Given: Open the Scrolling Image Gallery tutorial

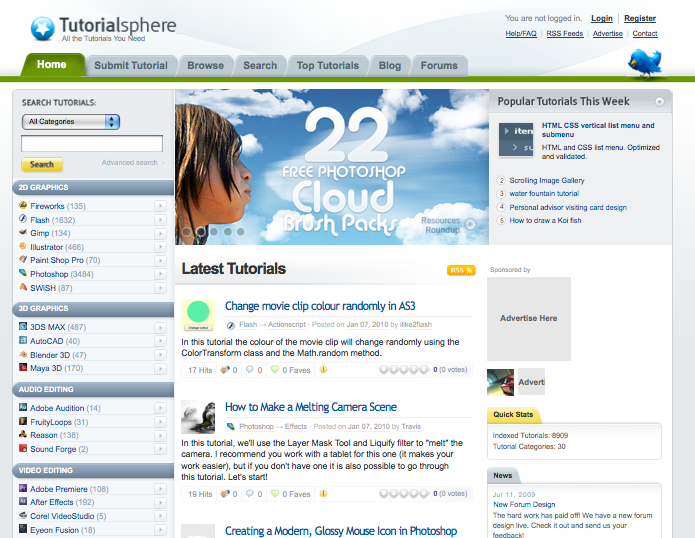Looking at the screenshot, I should click(547, 180).
